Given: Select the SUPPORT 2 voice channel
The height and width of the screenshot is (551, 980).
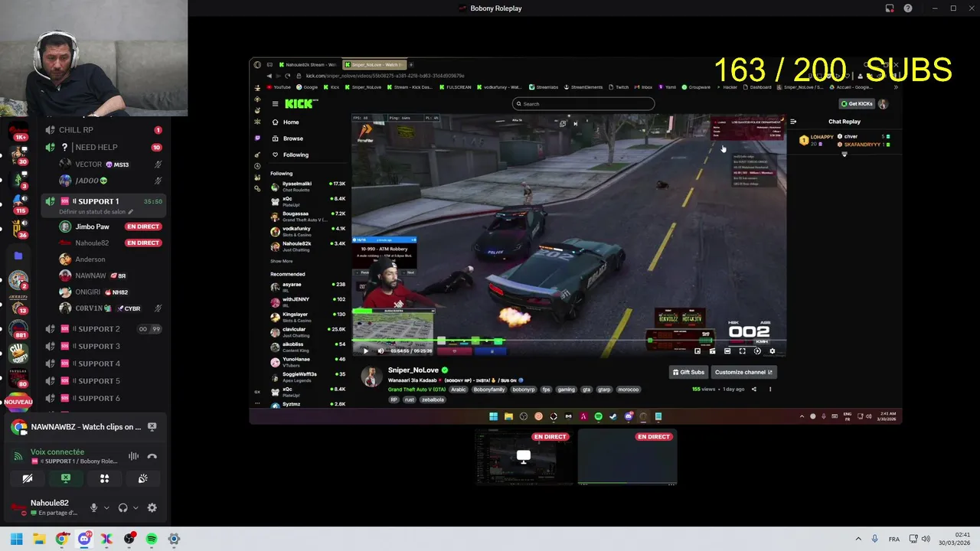Looking at the screenshot, I should (x=103, y=329).
